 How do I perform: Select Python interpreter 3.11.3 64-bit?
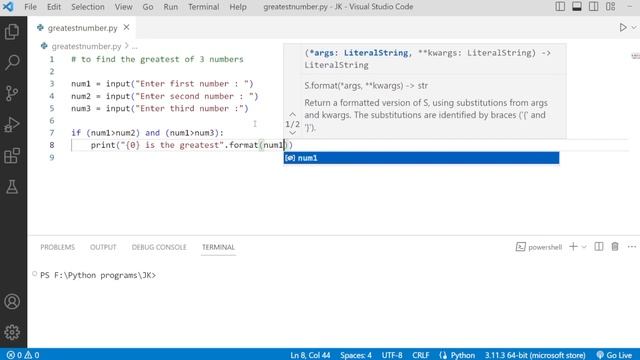(535, 355)
